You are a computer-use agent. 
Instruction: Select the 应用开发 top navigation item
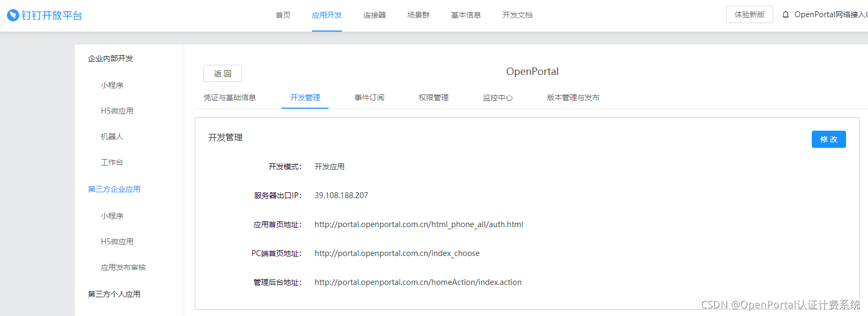pos(327,15)
